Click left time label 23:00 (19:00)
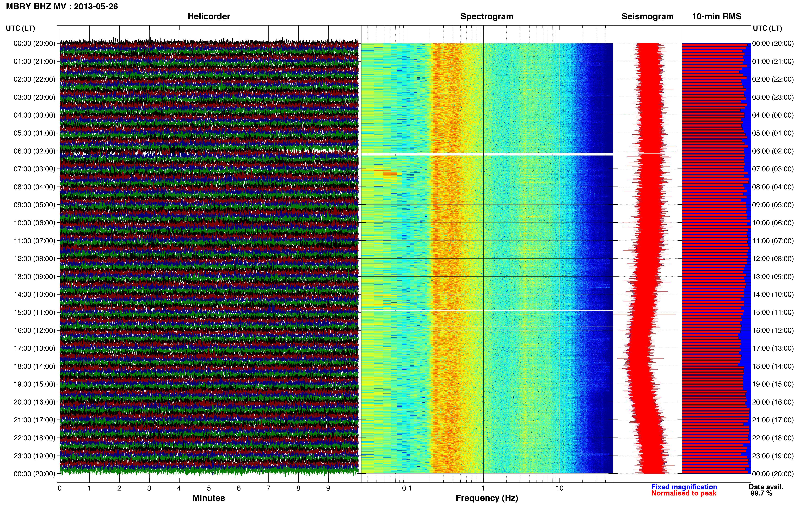 coord(34,456)
